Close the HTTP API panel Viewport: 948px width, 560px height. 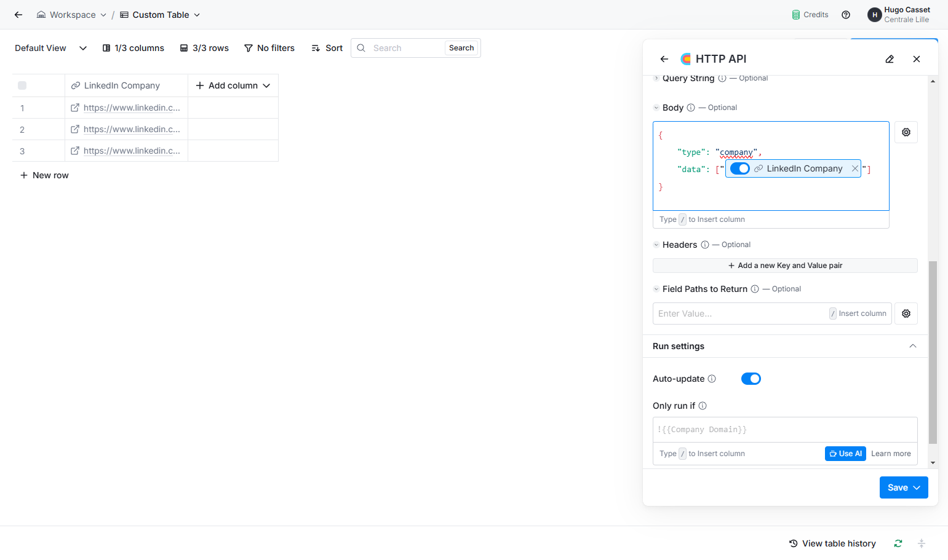point(917,59)
